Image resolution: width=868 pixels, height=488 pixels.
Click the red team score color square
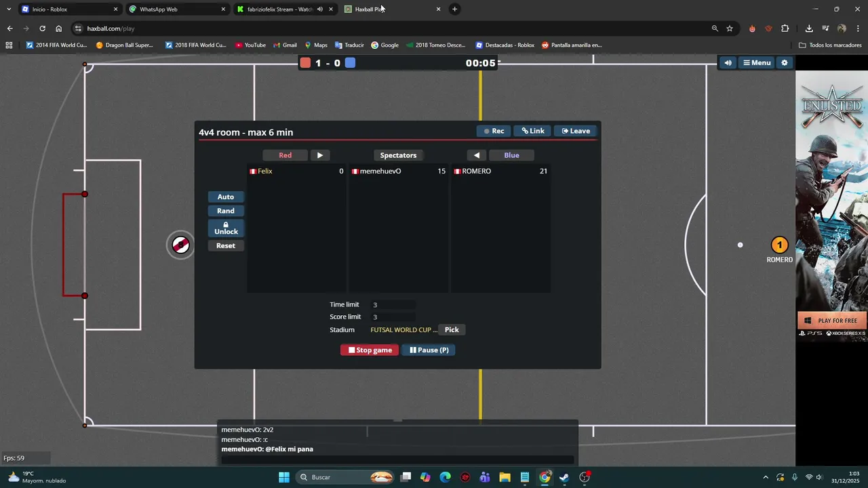point(305,62)
